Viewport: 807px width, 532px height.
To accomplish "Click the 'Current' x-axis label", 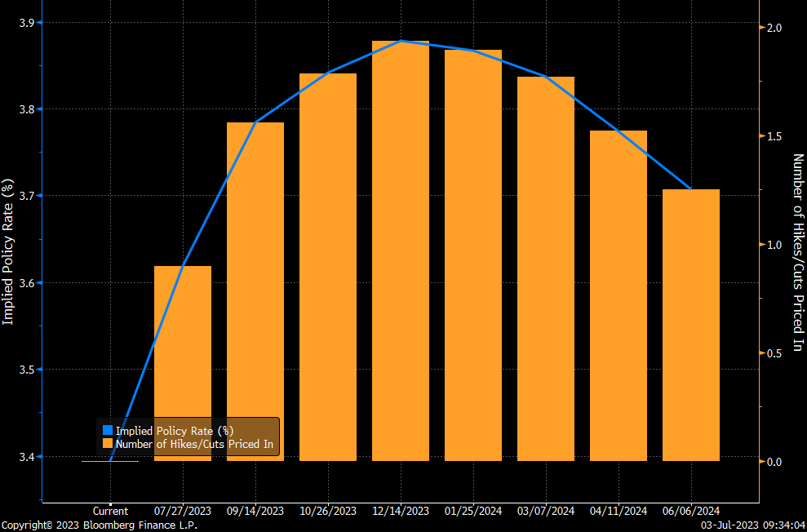I will 110,512.
